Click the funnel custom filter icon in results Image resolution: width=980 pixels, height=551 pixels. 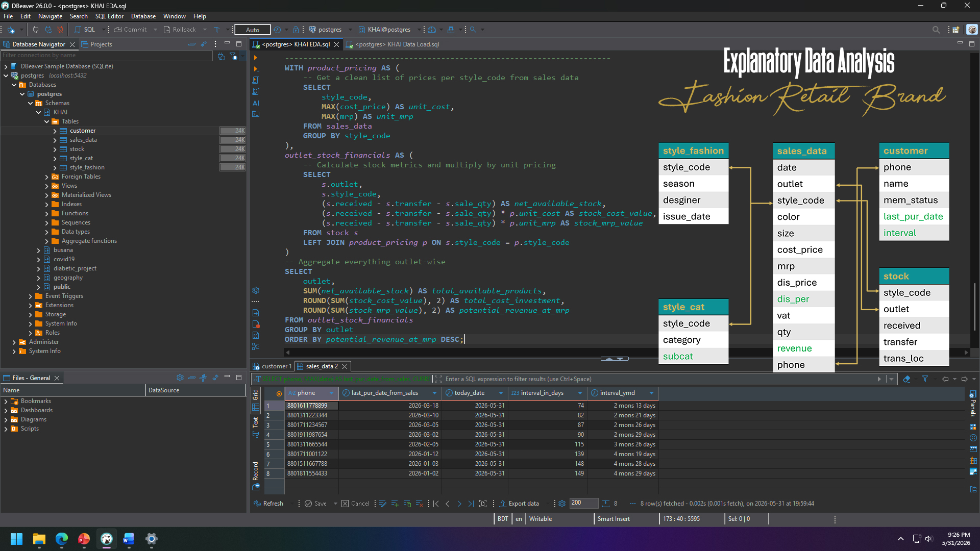tap(925, 379)
